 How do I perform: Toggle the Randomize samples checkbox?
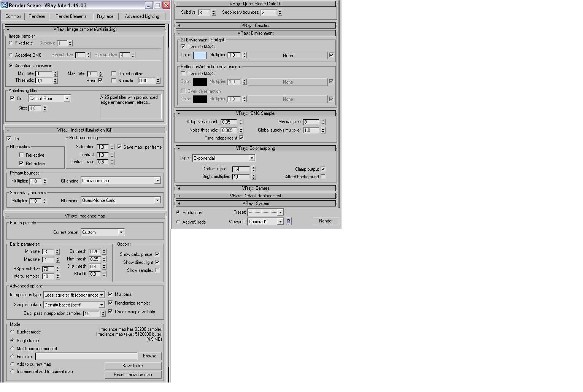(x=110, y=303)
